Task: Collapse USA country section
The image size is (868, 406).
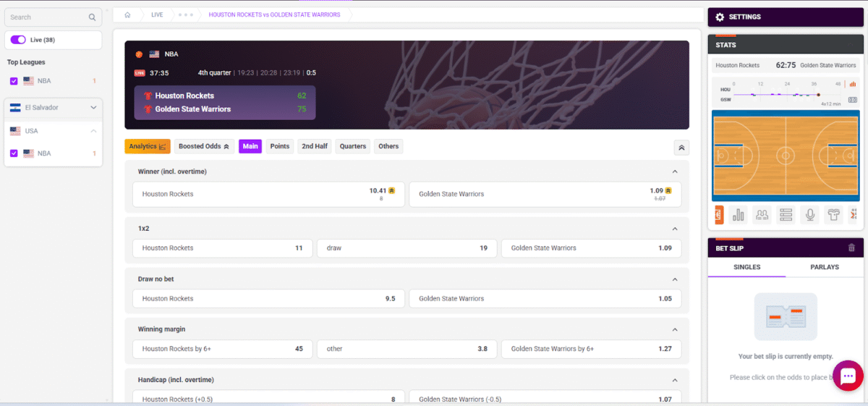Action: pyautogui.click(x=93, y=131)
